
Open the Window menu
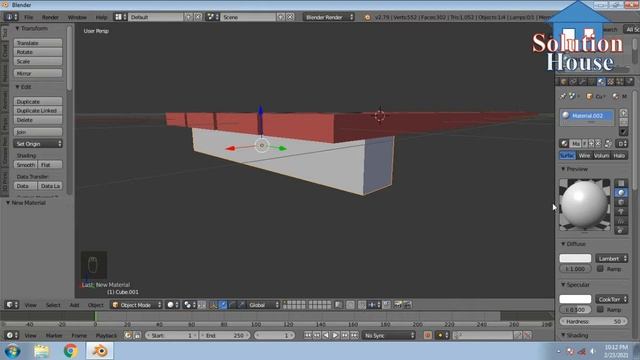[x=77, y=17]
